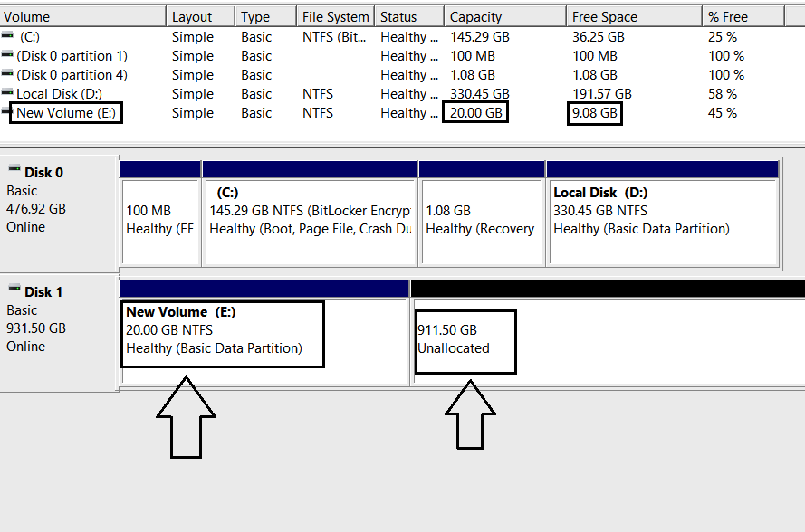Select the 100 MB EFI partition block
The height and width of the screenshot is (532, 805).
pyautogui.click(x=160, y=214)
